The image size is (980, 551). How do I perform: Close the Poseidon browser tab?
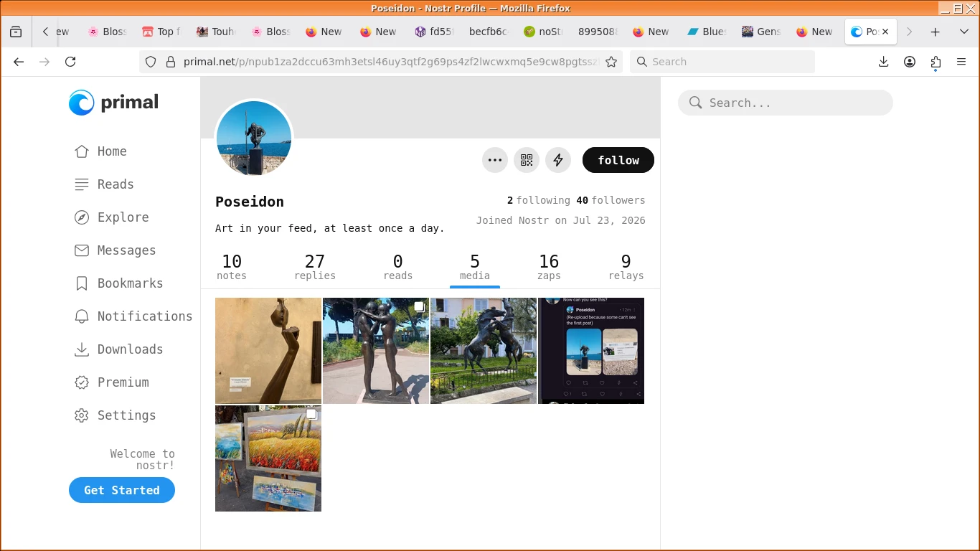coord(885,32)
